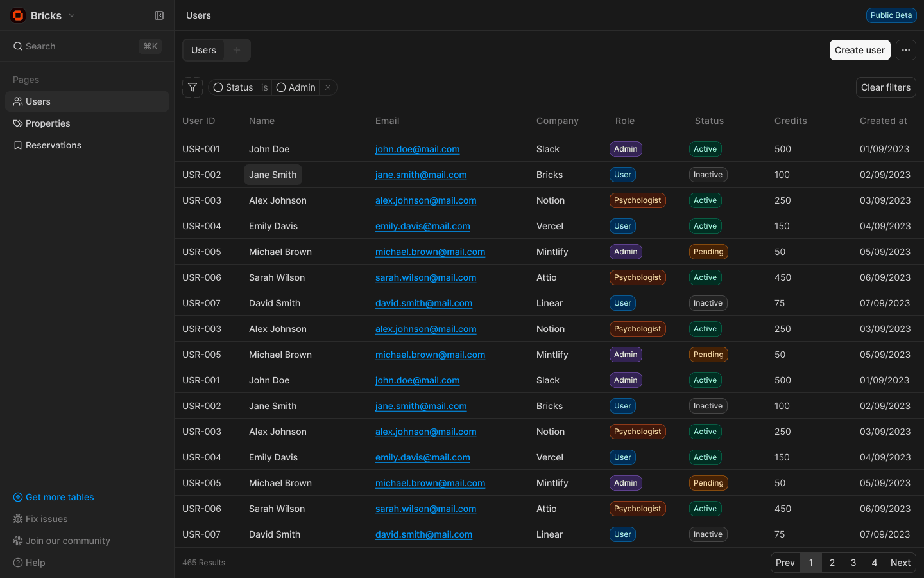Select the Users tab

pos(203,50)
